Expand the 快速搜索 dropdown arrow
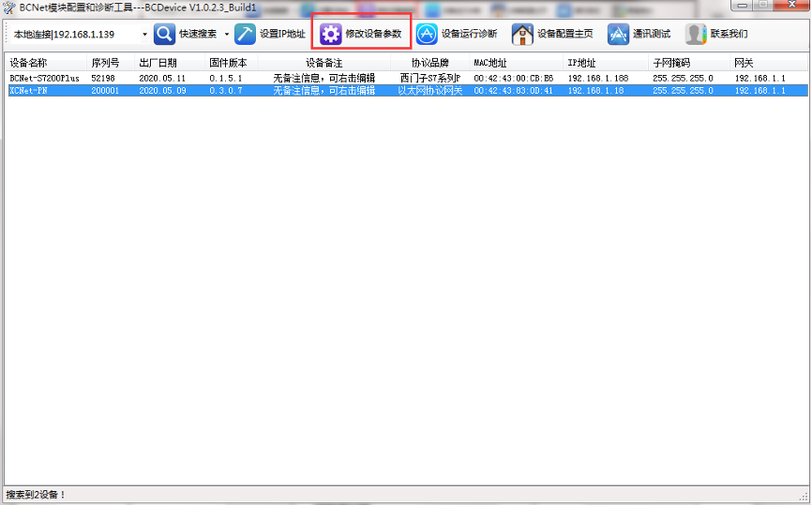Image resolution: width=812 pixels, height=505 pixels. click(226, 35)
